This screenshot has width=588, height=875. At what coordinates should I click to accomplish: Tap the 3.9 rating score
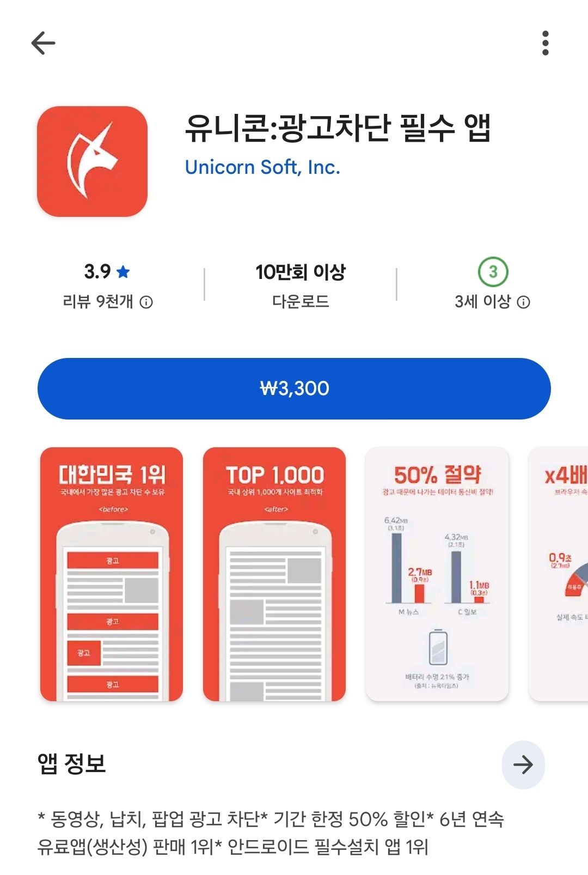[x=97, y=271]
